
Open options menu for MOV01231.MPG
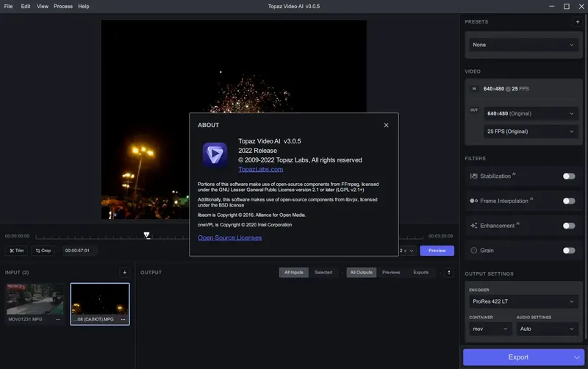58,320
